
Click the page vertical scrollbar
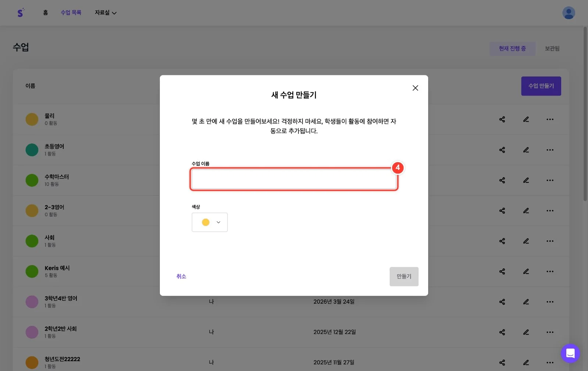point(585,114)
